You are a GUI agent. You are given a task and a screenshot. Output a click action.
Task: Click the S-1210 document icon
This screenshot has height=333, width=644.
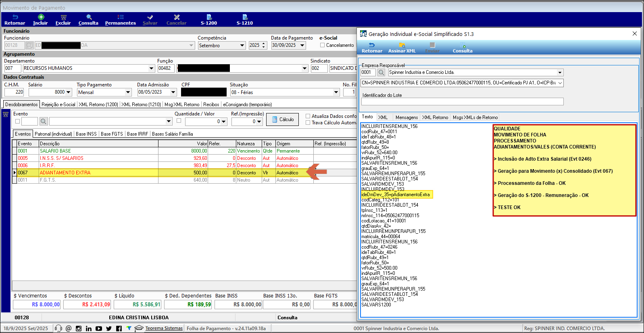coord(244,17)
